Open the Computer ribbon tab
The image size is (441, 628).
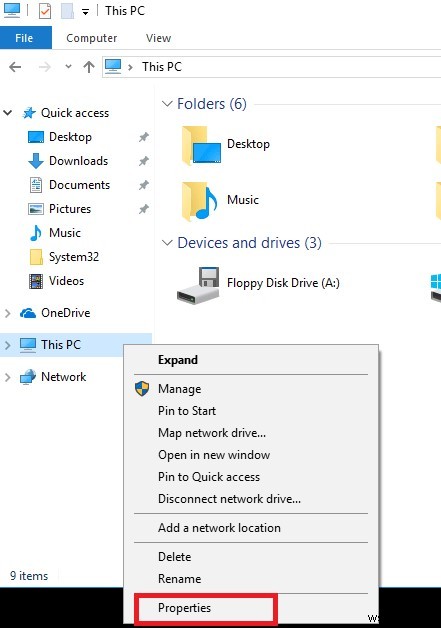pos(92,38)
